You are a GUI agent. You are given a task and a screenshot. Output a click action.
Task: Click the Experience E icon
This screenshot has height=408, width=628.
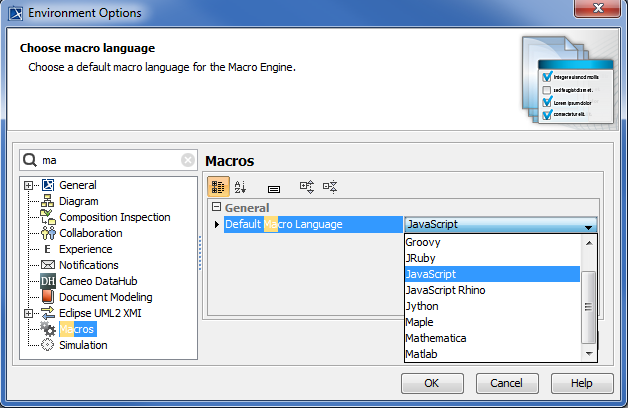(47, 249)
